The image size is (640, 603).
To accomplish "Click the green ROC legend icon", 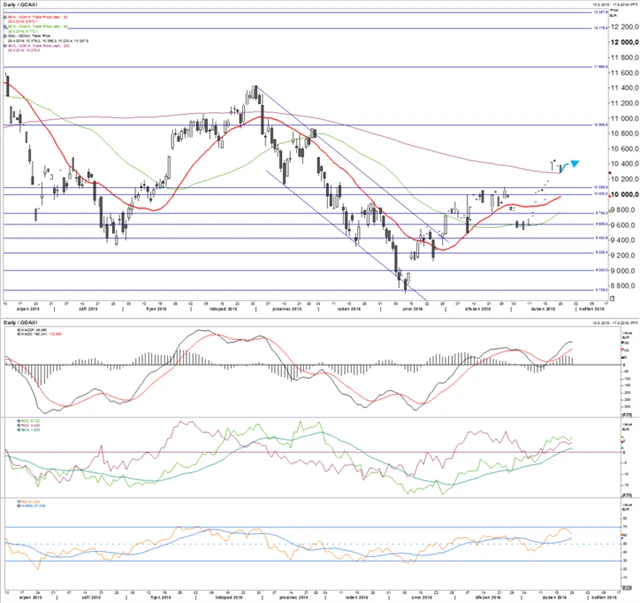I will [x=18, y=420].
